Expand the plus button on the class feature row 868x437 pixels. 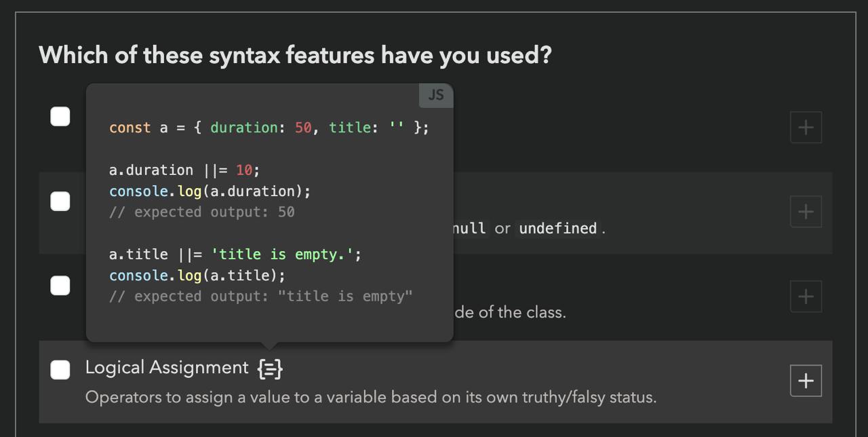806,297
